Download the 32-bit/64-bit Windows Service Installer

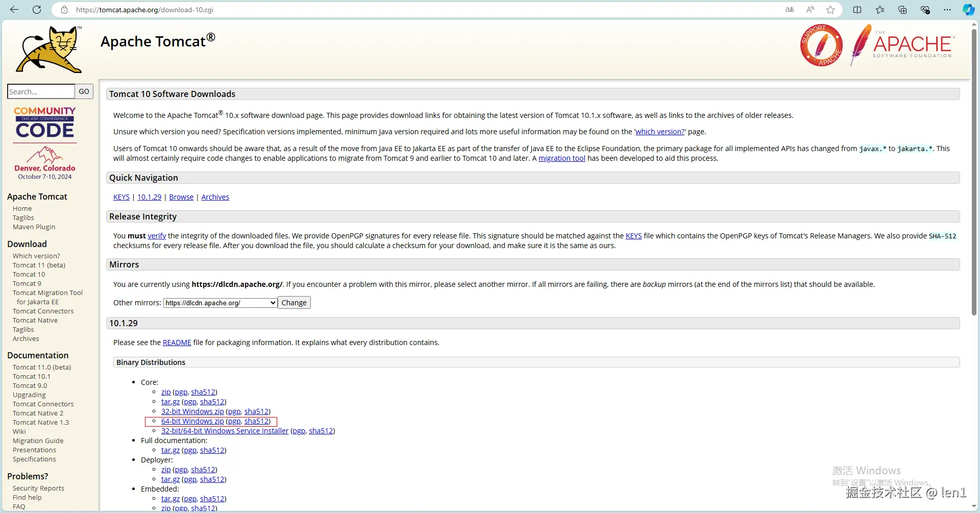point(225,431)
